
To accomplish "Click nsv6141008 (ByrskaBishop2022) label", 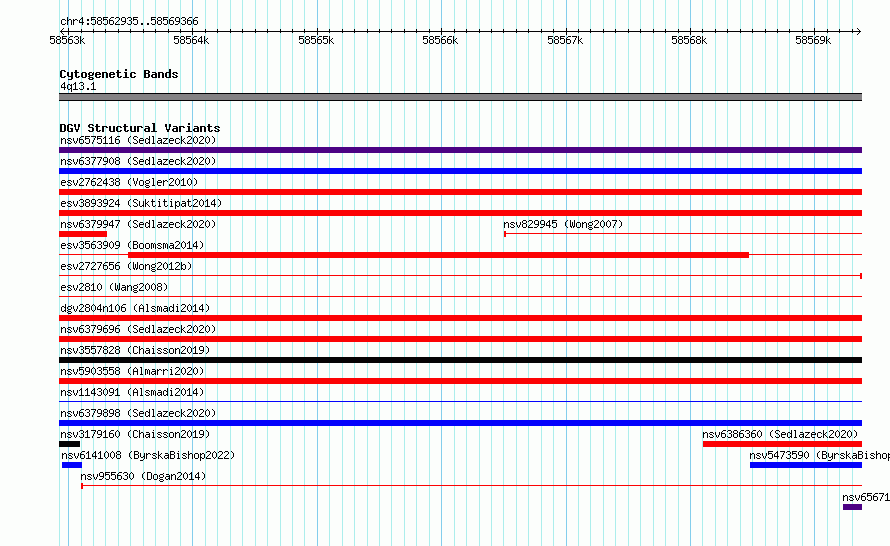I will [148, 455].
